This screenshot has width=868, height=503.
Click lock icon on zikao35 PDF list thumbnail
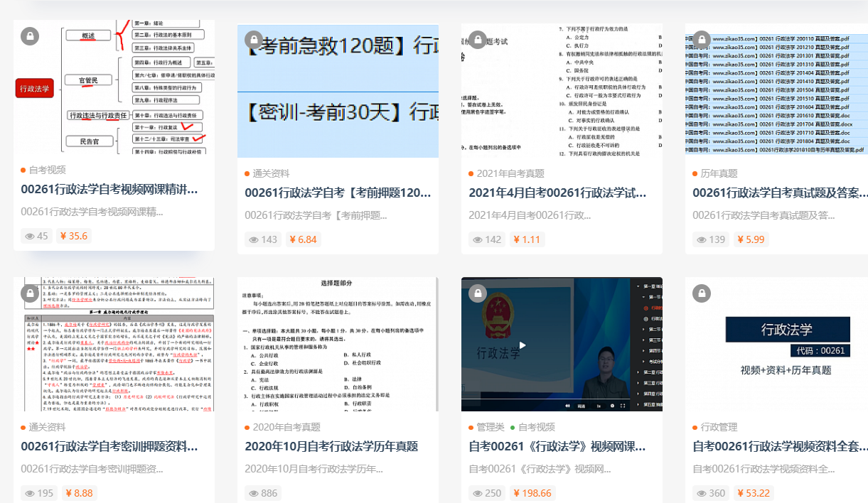pos(702,40)
